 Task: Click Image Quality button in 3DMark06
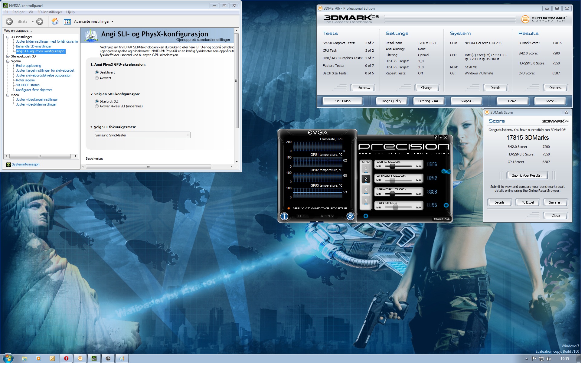pos(392,101)
